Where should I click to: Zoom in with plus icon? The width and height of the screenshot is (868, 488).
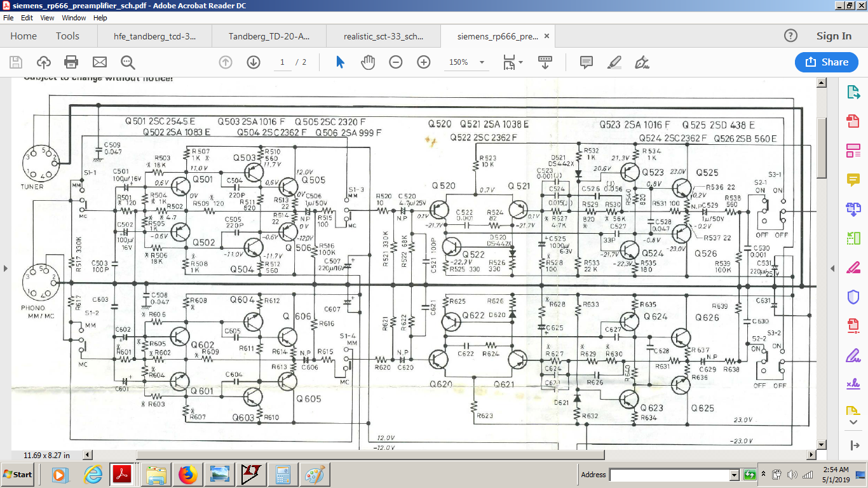(x=424, y=62)
